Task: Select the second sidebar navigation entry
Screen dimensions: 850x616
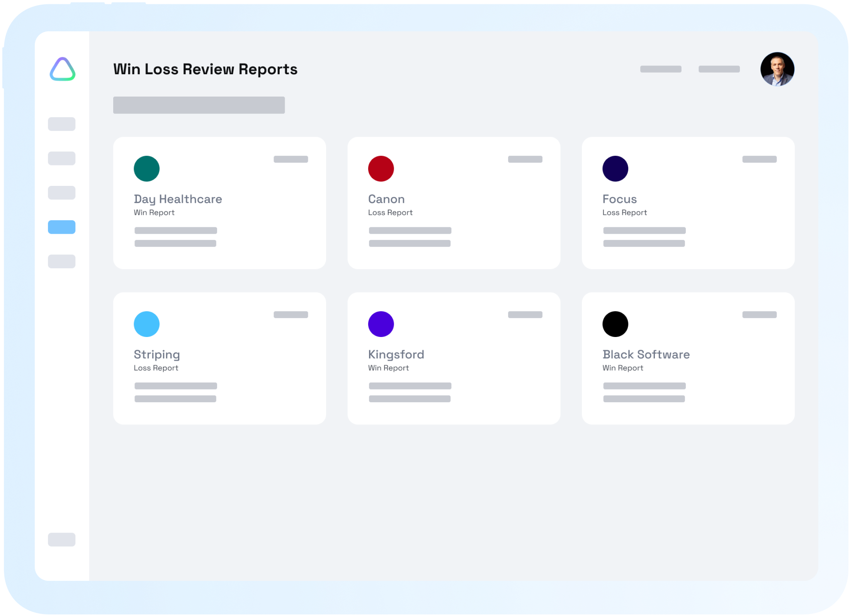Action: 61,158
